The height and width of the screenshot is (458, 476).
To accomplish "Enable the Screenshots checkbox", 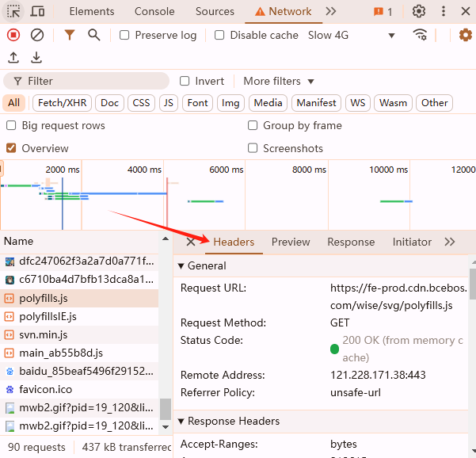I will [x=253, y=148].
